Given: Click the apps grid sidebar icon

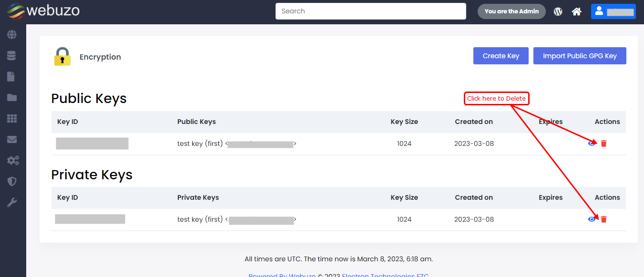Looking at the screenshot, I should tap(12, 119).
